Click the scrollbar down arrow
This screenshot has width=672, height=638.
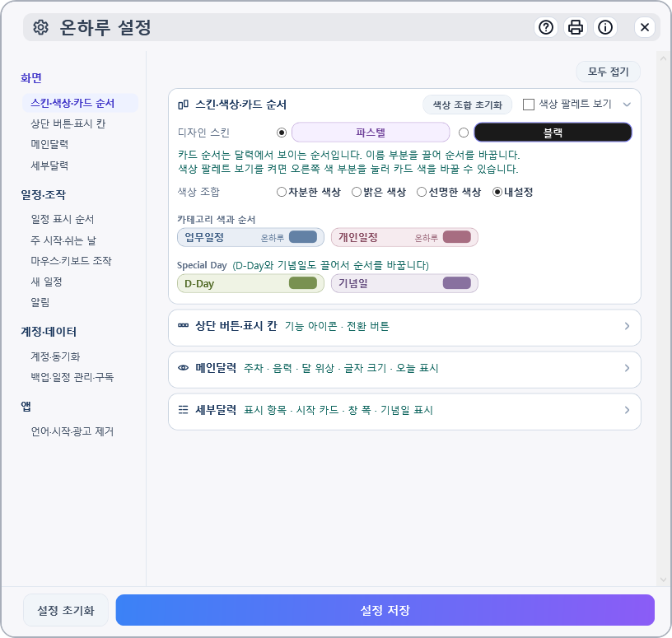point(663,580)
